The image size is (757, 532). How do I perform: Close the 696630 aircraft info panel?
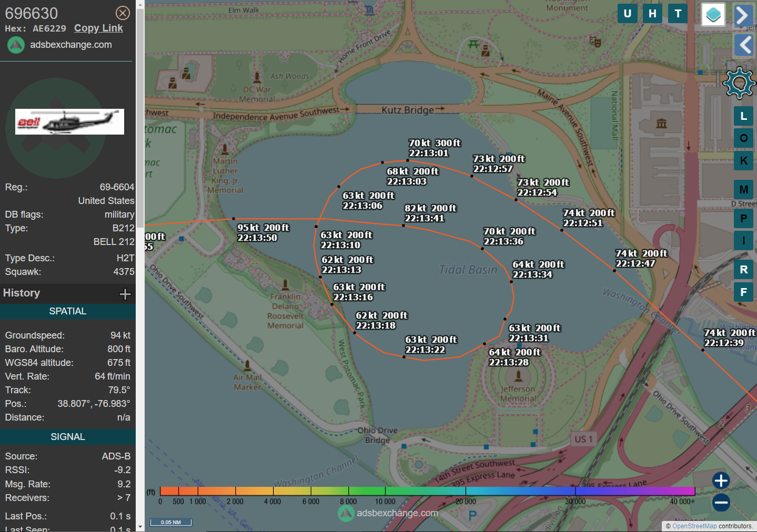tap(123, 13)
